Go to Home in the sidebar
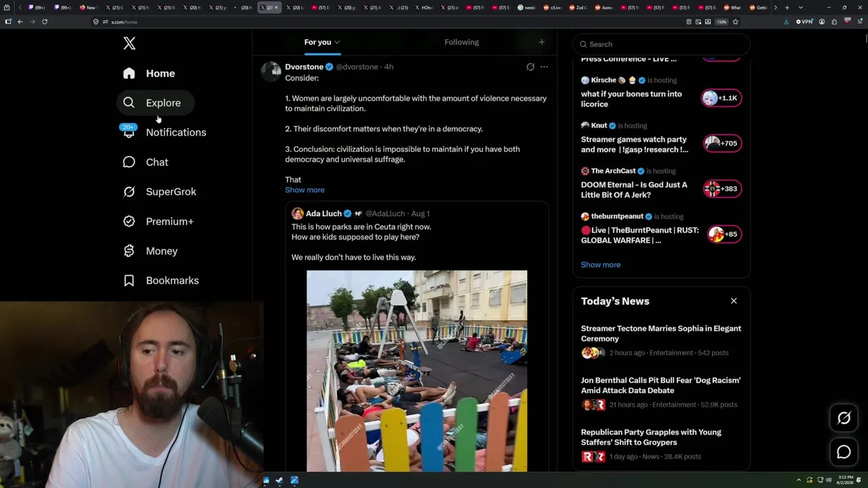Viewport: 868px width, 488px height. (149, 73)
